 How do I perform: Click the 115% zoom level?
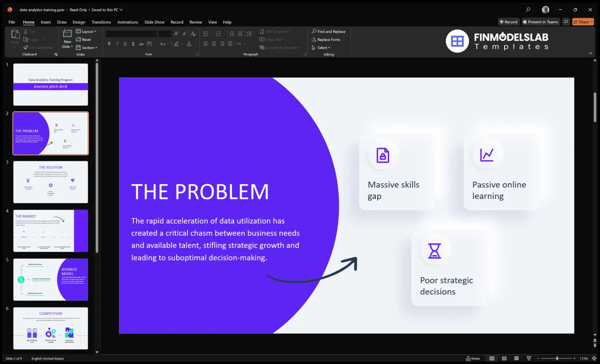click(584, 358)
